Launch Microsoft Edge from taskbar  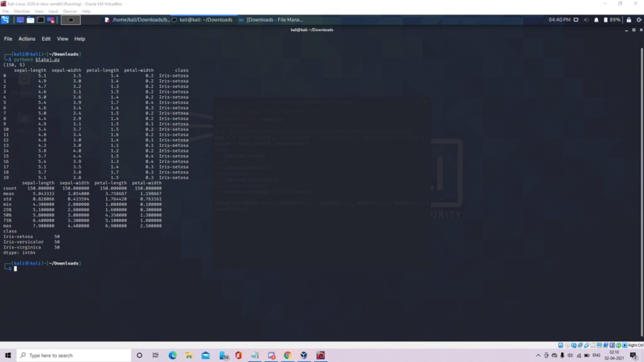click(x=173, y=356)
